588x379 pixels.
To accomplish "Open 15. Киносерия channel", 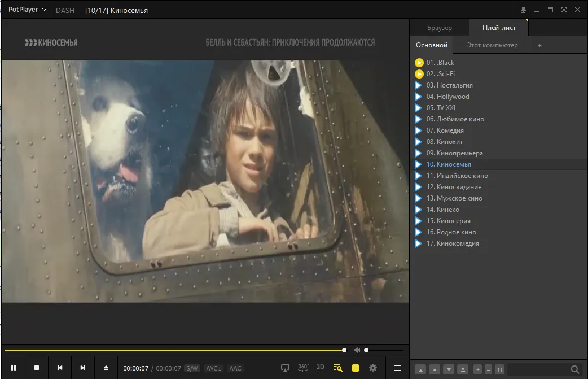I will tap(499, 221).
